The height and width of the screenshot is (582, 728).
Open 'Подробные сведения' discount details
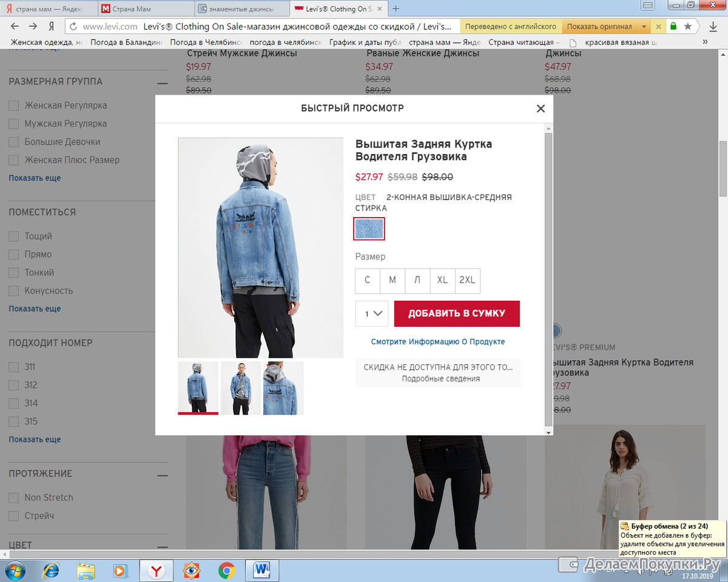pyautogui.click(x=440, y=379)
